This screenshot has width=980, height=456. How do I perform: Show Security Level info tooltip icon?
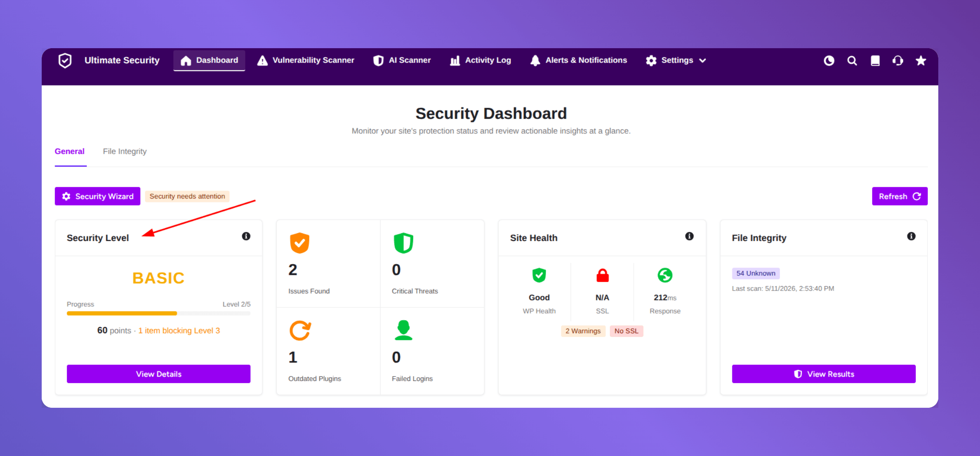coord(246,236)
